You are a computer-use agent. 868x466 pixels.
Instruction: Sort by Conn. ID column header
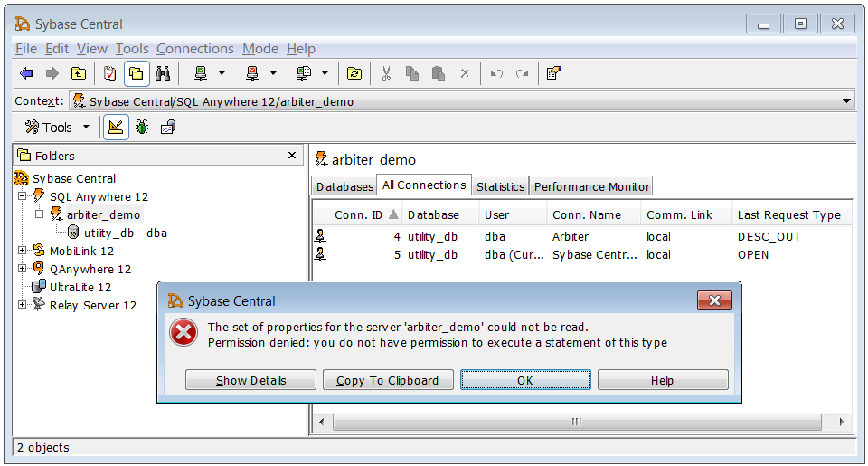point(358,215)
